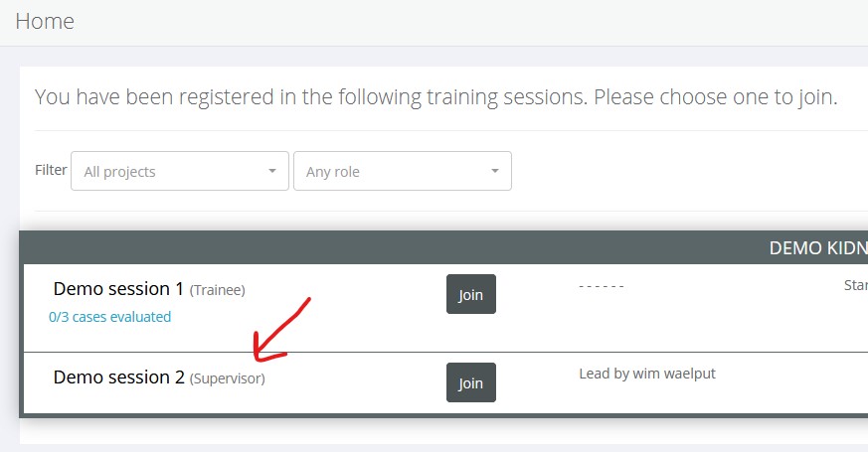Join Demo session 1
The width and height of the screenshot is (868, 452).
pos(470,295)
